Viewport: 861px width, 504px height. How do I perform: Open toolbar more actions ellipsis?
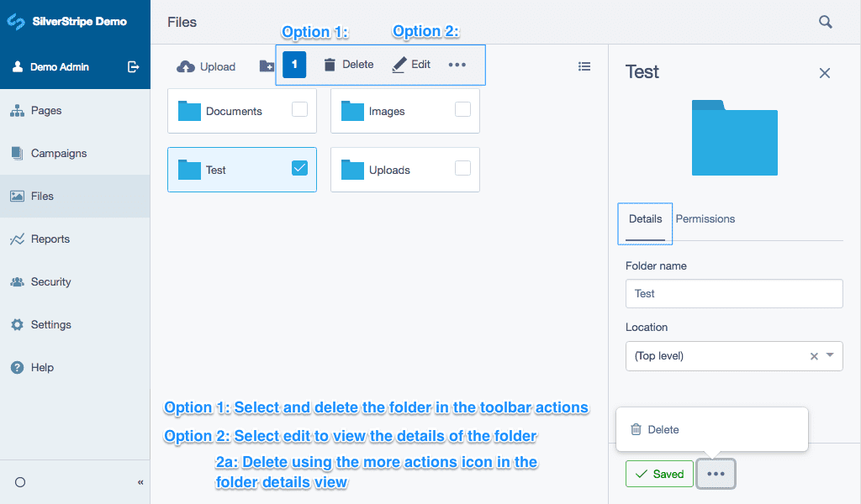click(457, 65)
